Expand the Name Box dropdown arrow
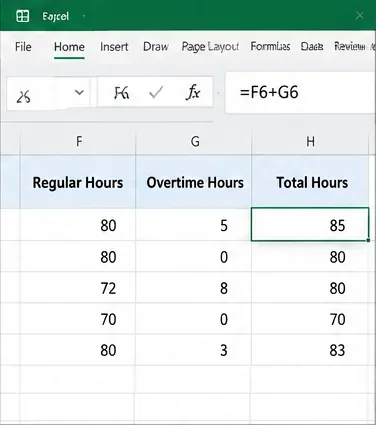This screenshot has width=376, height=425. (x=79, y=92)
